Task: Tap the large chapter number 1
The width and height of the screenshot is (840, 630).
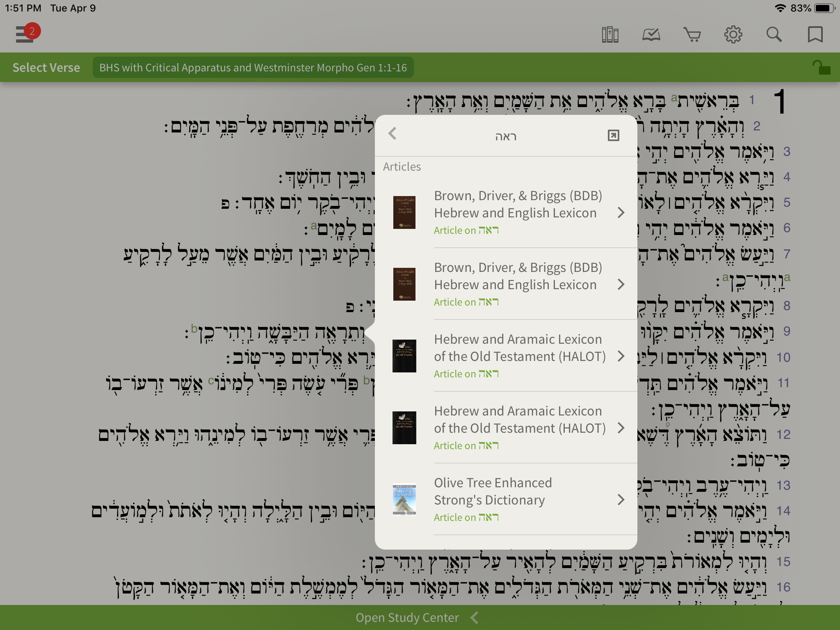Action: coord(780,102)
